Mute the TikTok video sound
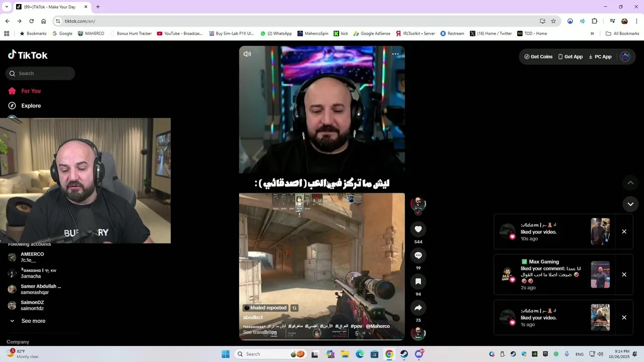This screenshot has height=362, width=644. (247, 54)
